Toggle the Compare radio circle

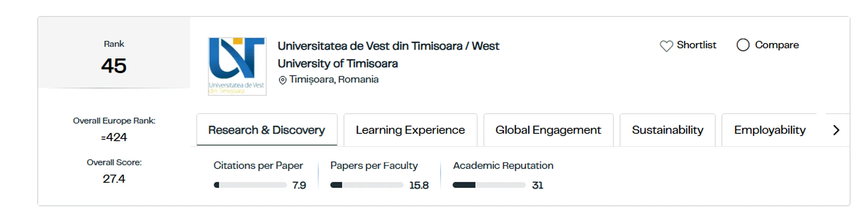click(x=743, y=45)
